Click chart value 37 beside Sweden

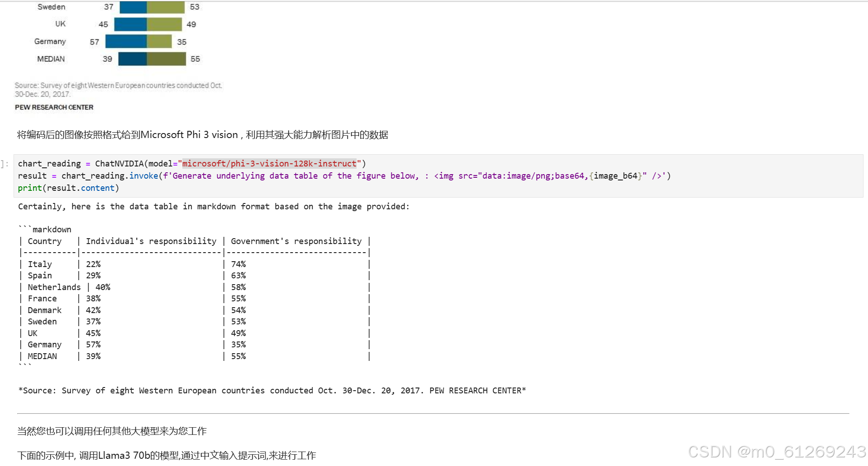pyautogui.click(x=109, y=7)
